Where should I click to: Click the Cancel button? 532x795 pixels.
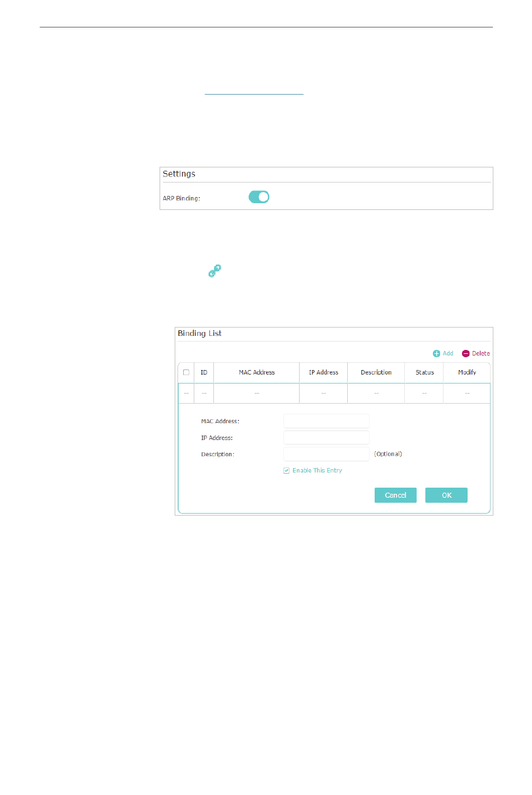pyautogui.click(x=395, y=495)
